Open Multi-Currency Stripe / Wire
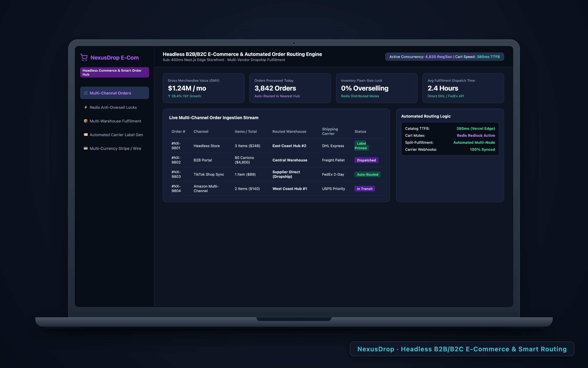Screen dimensions: 588x368 click(114, 148)
